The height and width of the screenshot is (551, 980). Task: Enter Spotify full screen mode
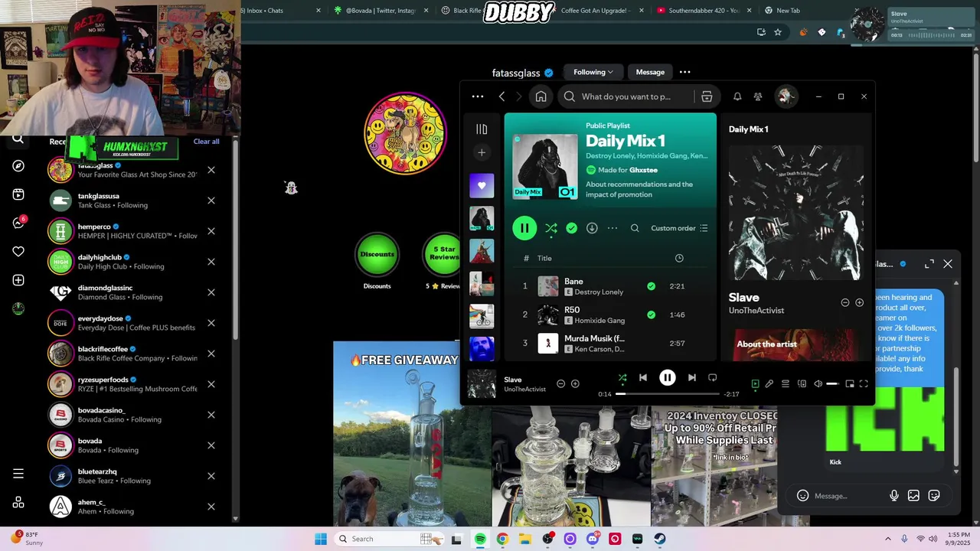tap(864, 384)
